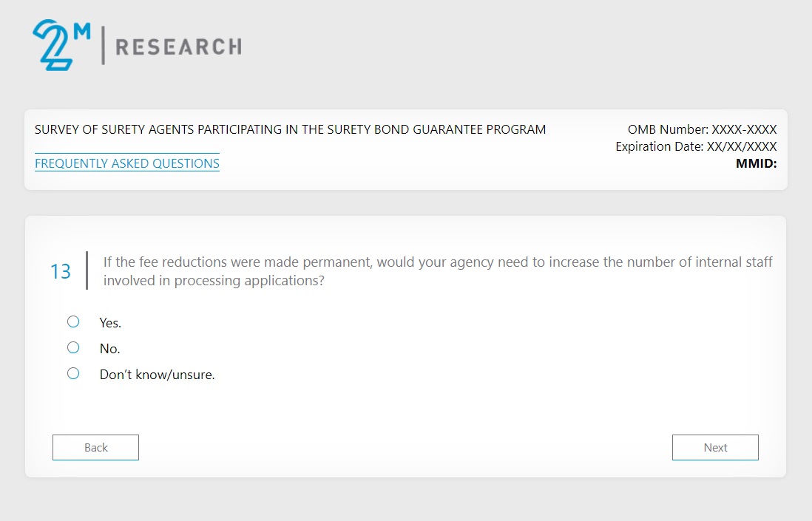Click the vertical bar beside question 13

87,270
